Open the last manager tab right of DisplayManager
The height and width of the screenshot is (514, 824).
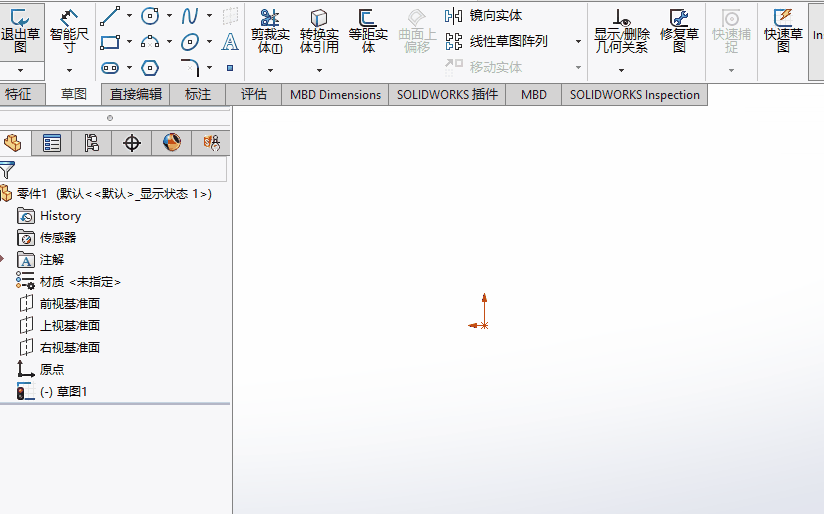click(x=211, y=143)
